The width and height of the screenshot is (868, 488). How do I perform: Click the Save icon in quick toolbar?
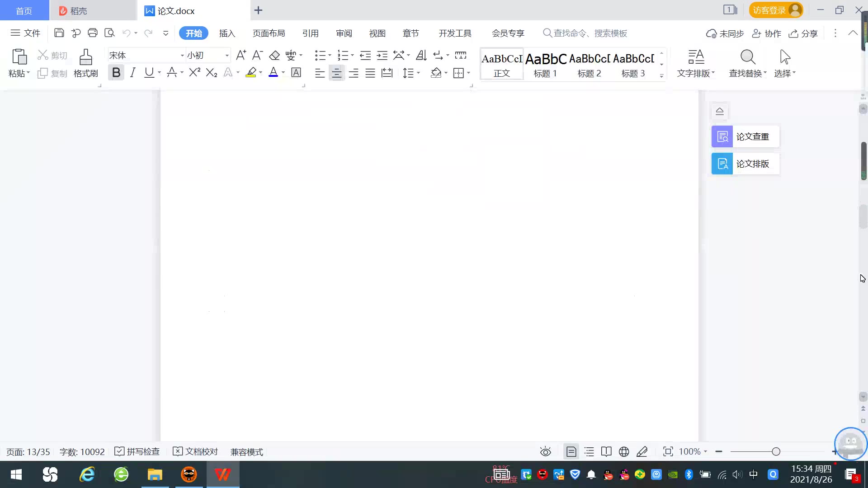point(59,33)
